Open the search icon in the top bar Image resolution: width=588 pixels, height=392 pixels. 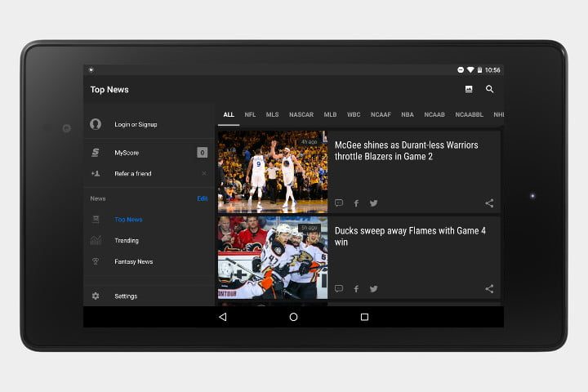point(489,89)
